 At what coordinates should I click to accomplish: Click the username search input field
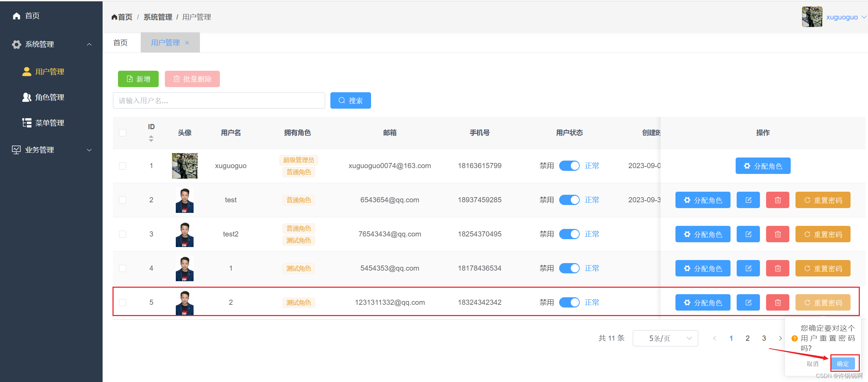[219, 100]
